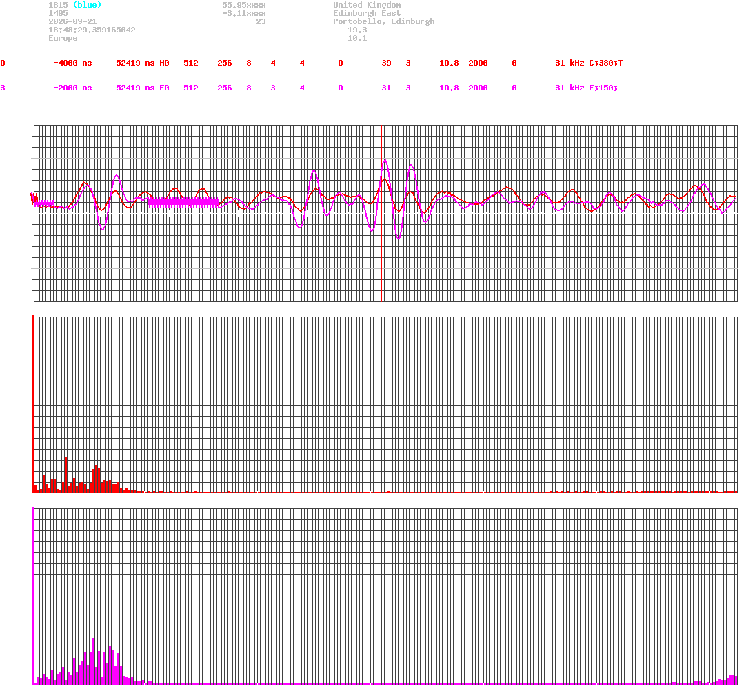This screenshot has height=700, width=755.
Task: Click the value 23 under longitude
Action: pos(261,21)
